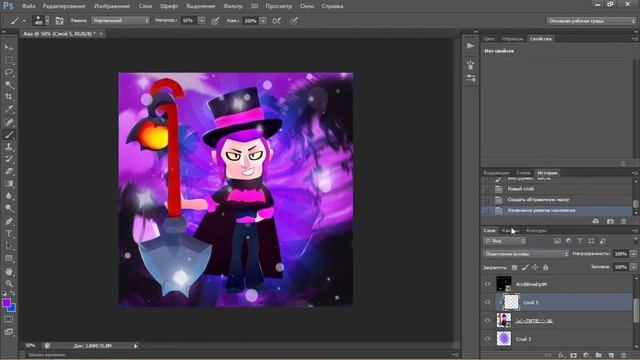The width and height of the screenshot is (640, 360).
Task: Click the zoom percentage field in status bar
Action: pos(31,345)
